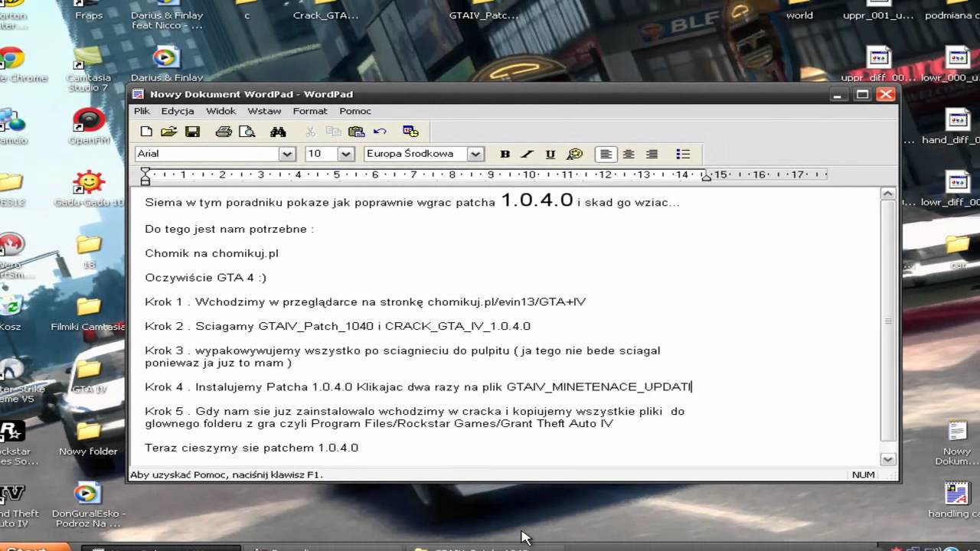The image size is (980, 551).
Task: Open the Plik menu
Action: pos(142,111)
